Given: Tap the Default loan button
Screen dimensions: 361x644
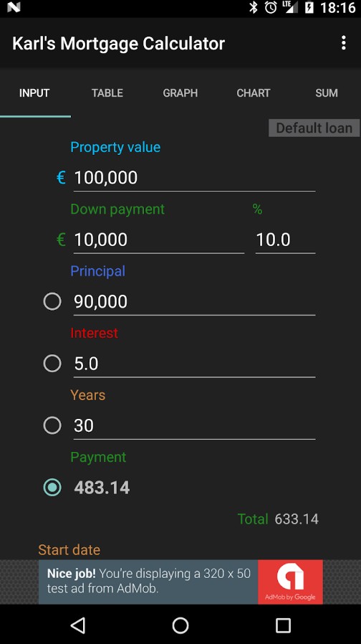Looking at the screenshot, I should coord(314,128).
